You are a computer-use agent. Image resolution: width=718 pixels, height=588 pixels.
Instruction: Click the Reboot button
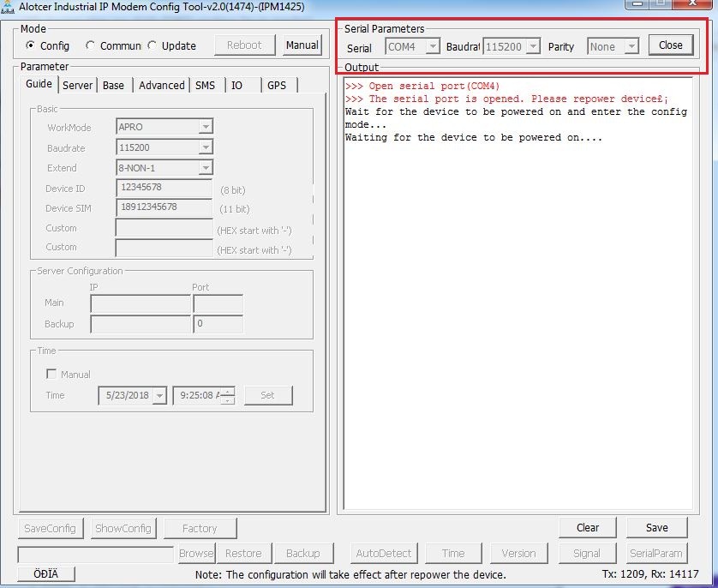[x=244, y=45]
